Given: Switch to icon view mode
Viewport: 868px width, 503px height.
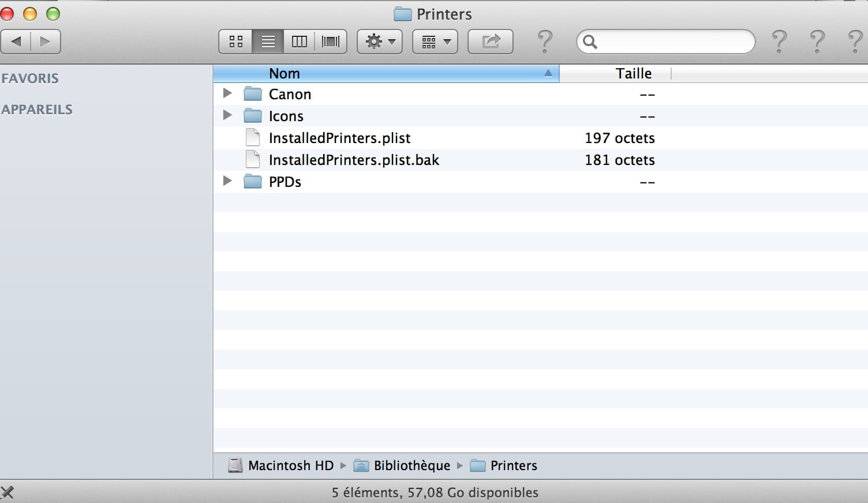Looking at the screenshot, I should tap(236, 42).
